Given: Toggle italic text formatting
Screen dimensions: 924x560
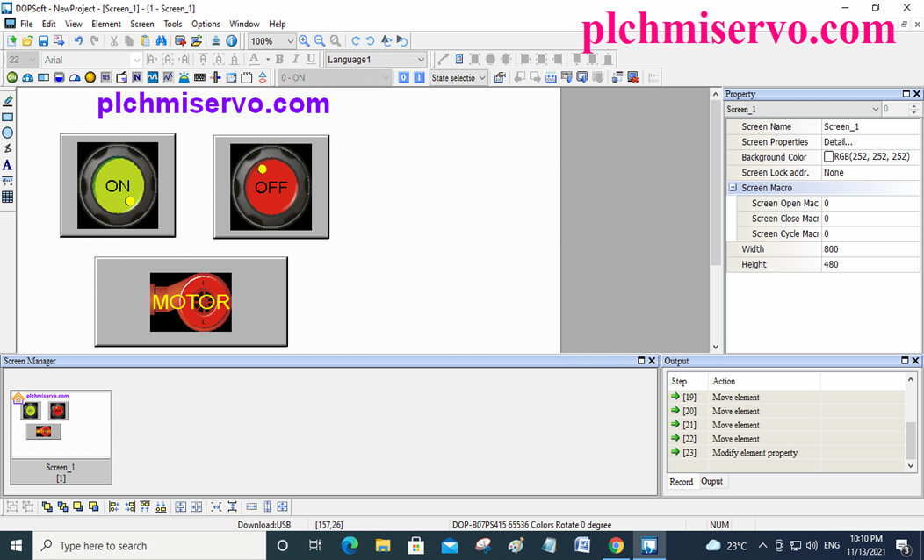Looking at the screenshot, I should 295,59.
